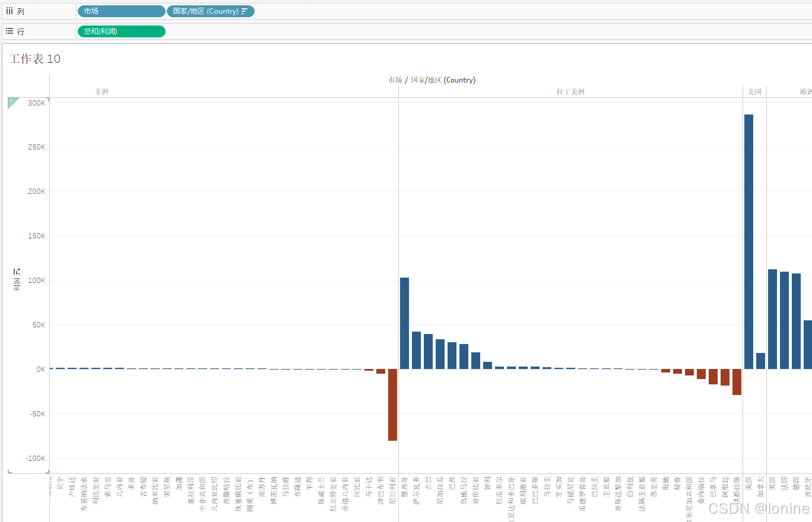The width and height of the screenshot is (812, 522).
Task: Click the 墨西哥 country label
Action: pos(404,486)
